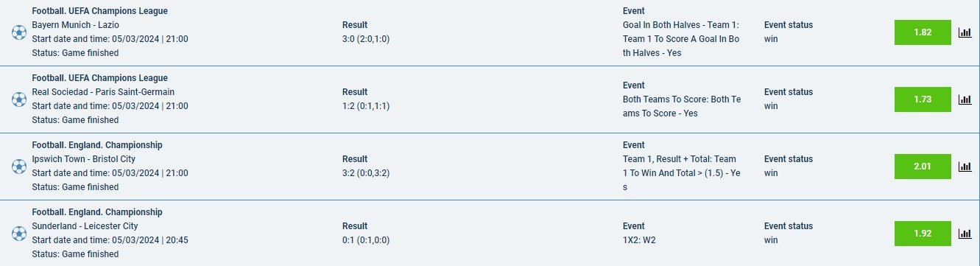
Task: Open statistics chart icon for Real Sociedad match
Action: click(965, 99)
